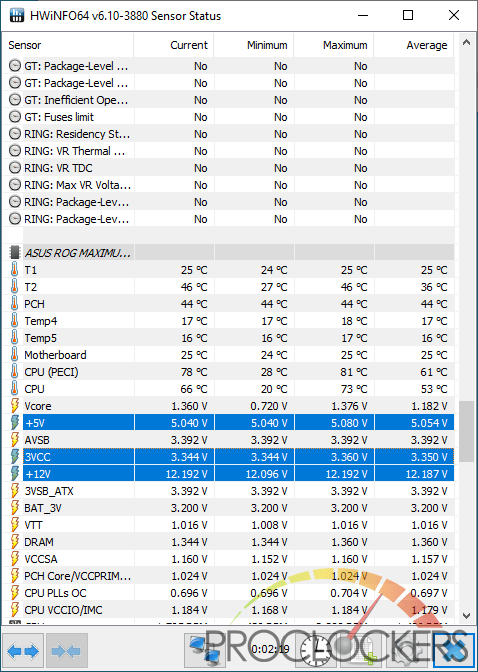
Task: Click the thermometer icon beside CPU (PECI)
Action: pos(15,372)
